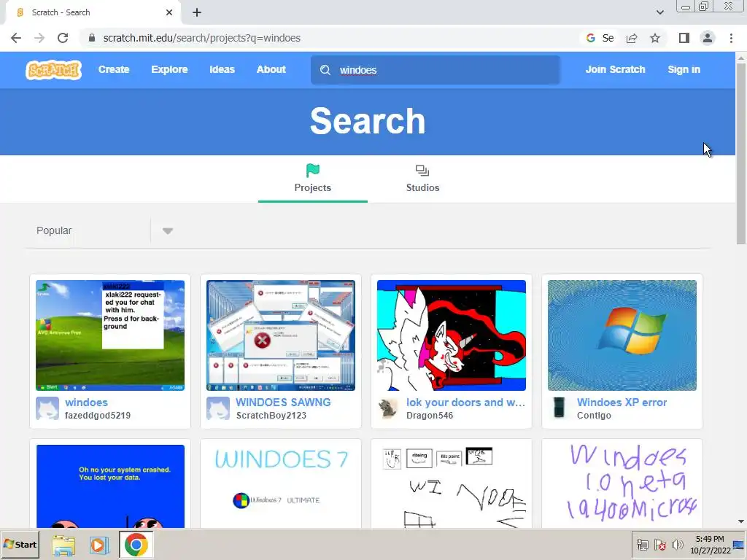Click the Chrome taskbar icon
The image size is (747, 560).
click(136, 545)
